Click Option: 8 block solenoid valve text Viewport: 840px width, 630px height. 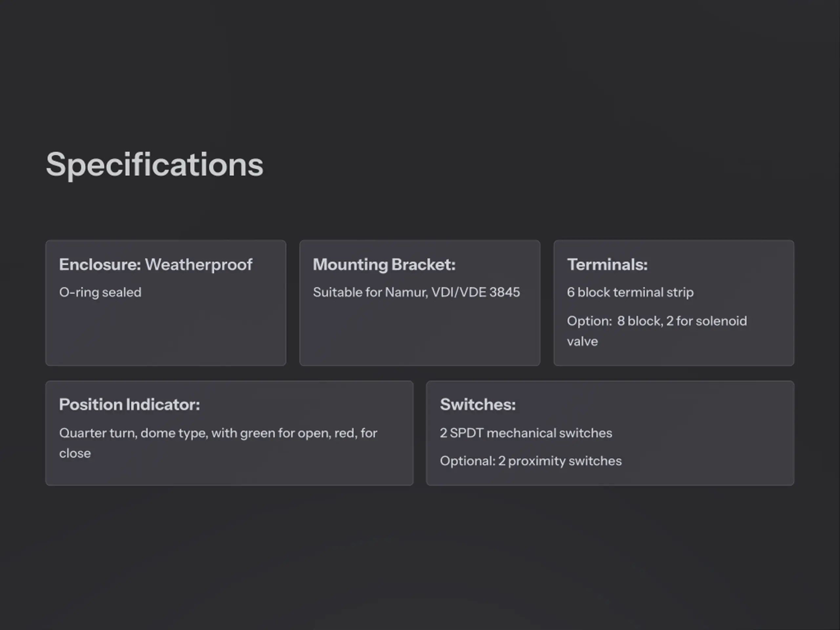tap(657, 331)
